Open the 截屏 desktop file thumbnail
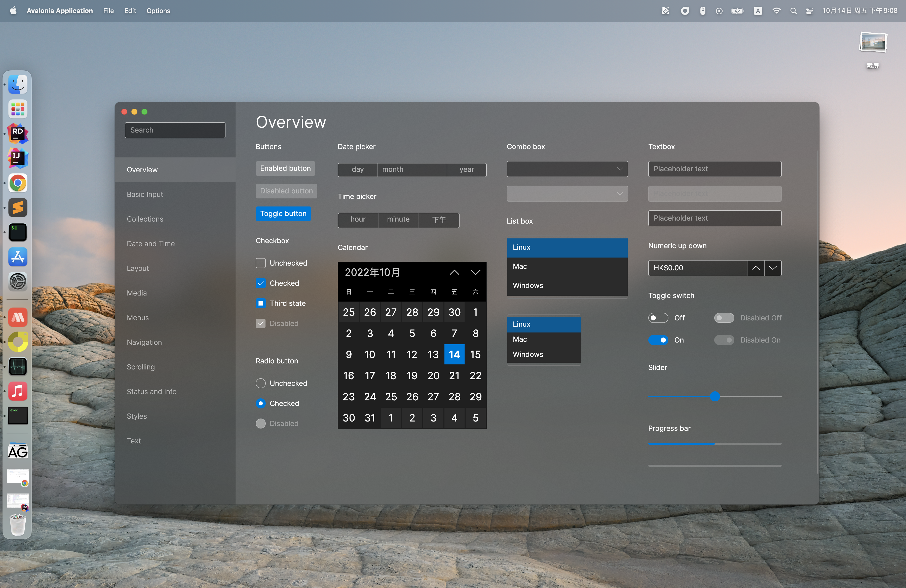Viewport: 906px width, 588px height. coord(873,43)
